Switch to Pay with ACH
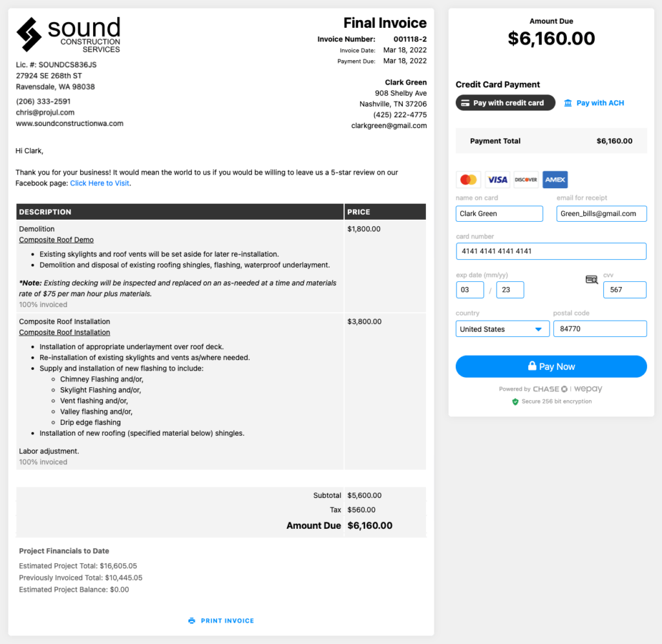 (593, 103)
